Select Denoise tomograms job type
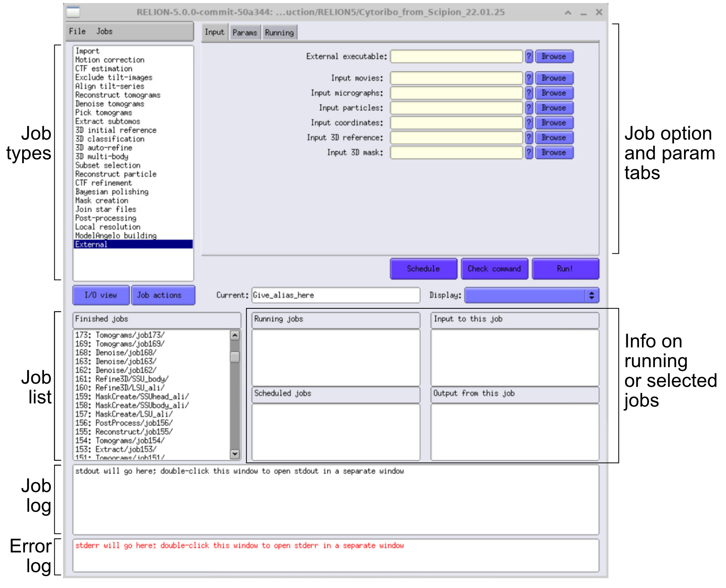 133,104
